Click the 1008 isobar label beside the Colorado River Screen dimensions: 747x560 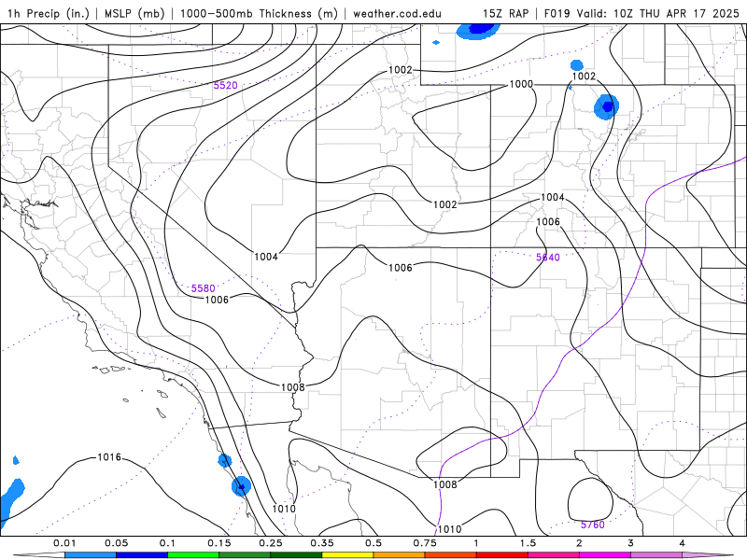click(292, 387)
